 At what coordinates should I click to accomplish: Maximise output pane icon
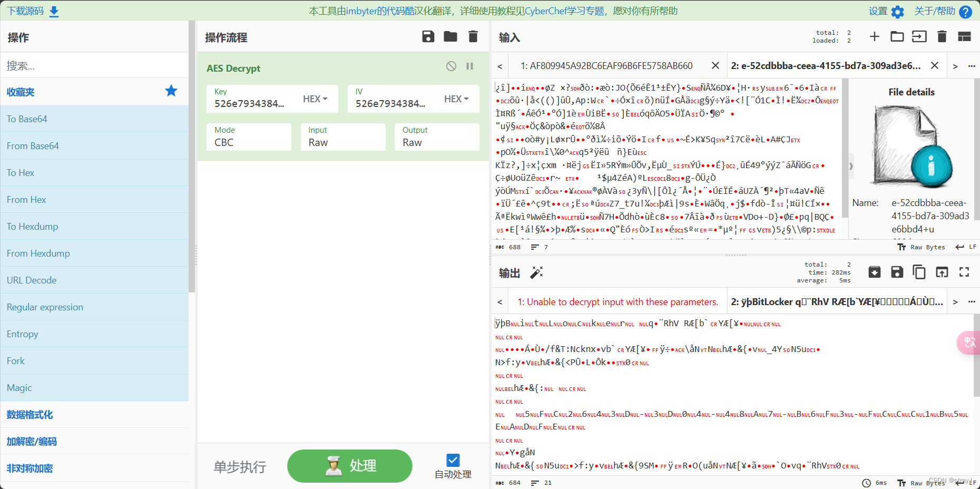(x=964, y=272)
